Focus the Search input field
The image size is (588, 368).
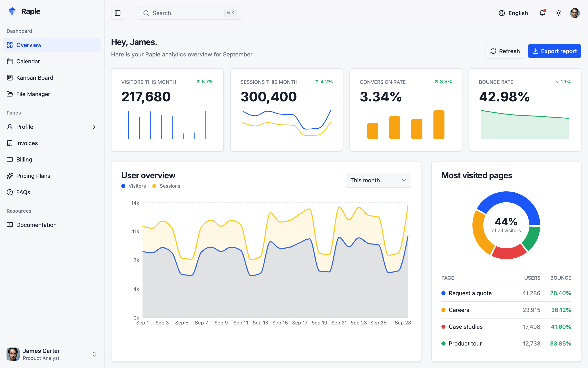point(190,13)
